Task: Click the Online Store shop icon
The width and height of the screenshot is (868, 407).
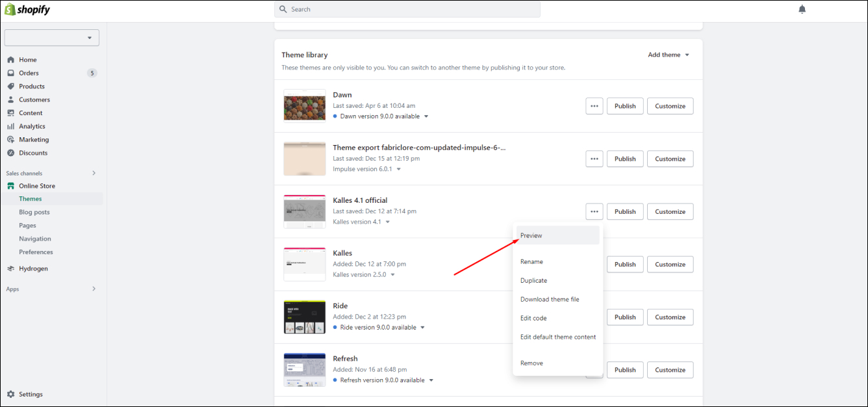Action: (11, 186)
